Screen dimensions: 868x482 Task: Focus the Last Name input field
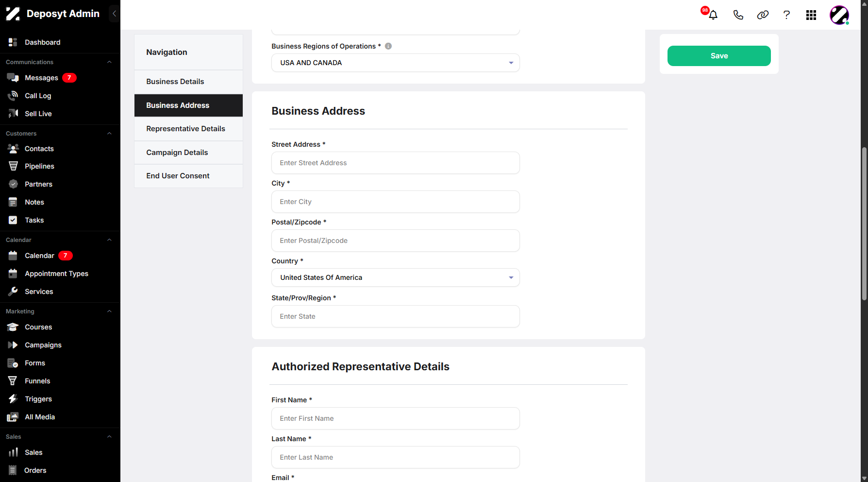(396, 457)
